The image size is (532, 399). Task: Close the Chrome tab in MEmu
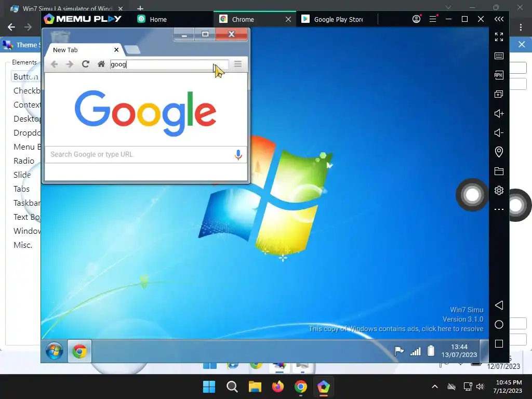(288, 19)
